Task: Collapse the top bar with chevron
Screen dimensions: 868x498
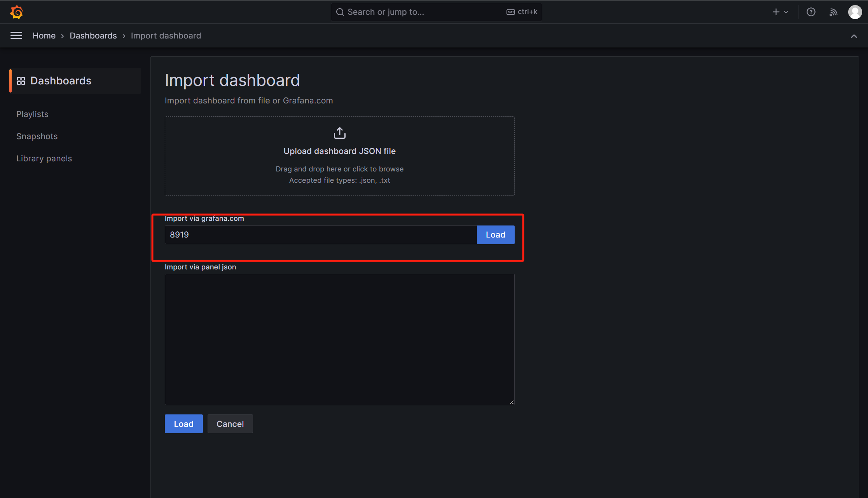Action: pos(854,36)
